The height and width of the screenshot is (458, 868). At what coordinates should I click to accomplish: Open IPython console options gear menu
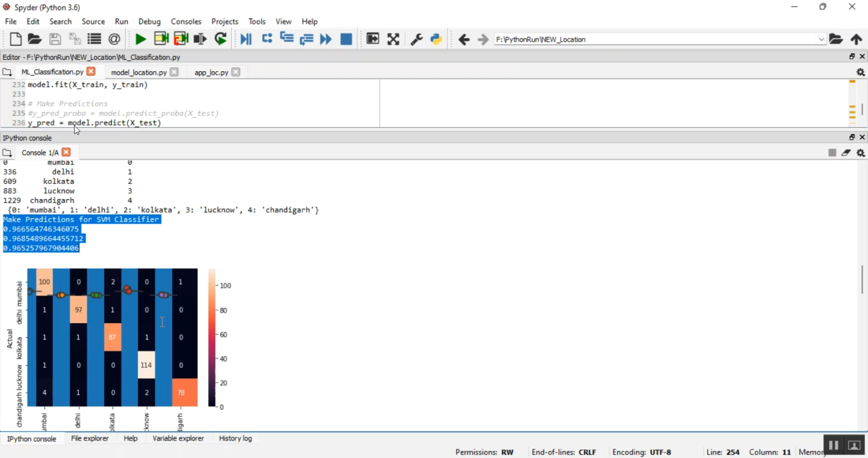tap(860, 153)
